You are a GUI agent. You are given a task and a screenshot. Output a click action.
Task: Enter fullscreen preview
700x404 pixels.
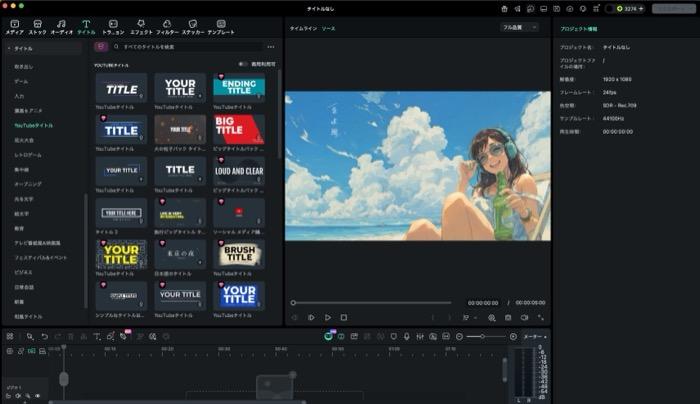pyautogui.click(x=541, y=317)
